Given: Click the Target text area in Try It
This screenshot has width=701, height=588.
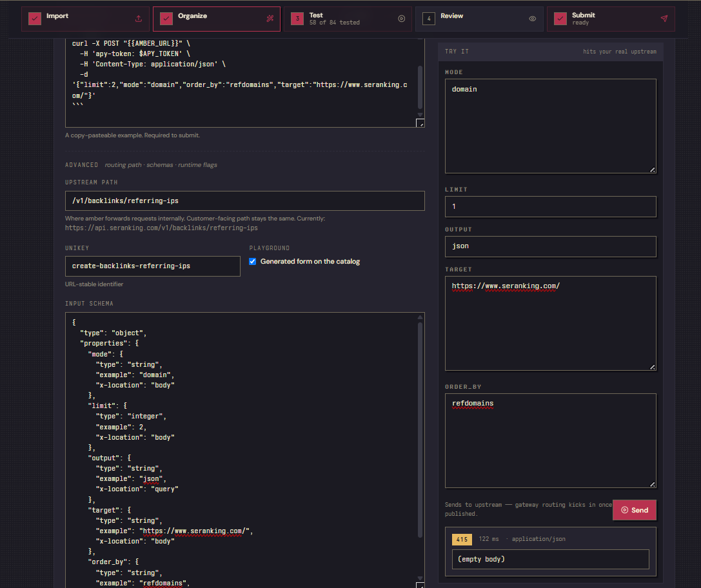Looking at the screenshot, I should 550,323.
